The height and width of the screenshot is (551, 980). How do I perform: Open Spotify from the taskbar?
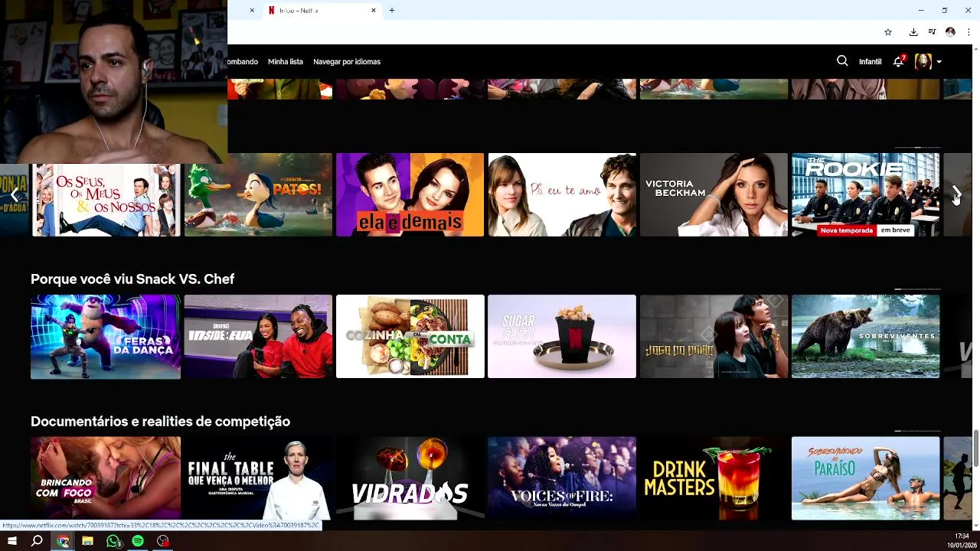point(138,541)
